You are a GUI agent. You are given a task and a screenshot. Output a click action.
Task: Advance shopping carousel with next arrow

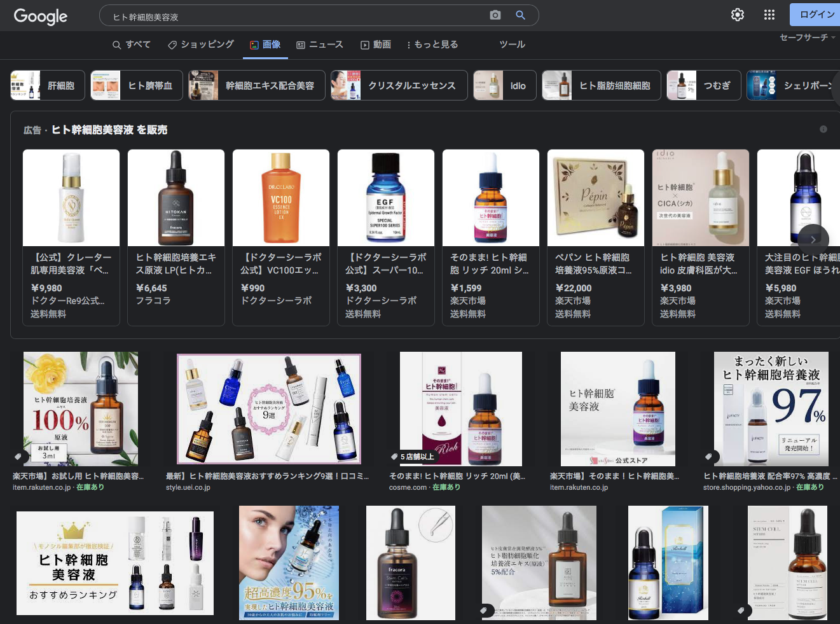[x=813, y=239]
